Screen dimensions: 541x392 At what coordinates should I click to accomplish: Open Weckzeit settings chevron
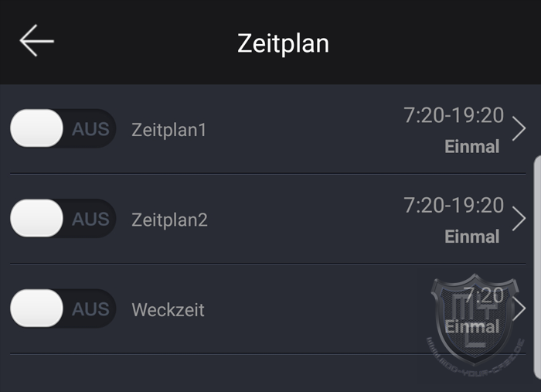(x=519, y=308)
